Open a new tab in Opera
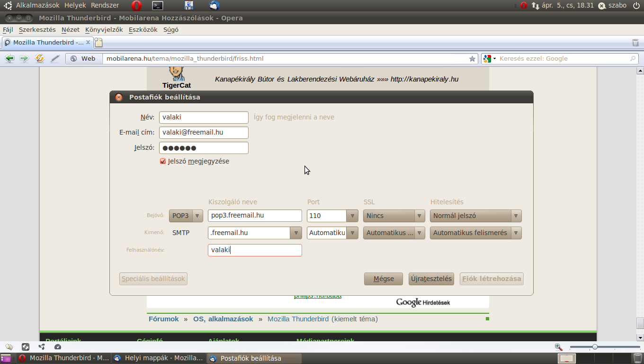 point(98,42)
